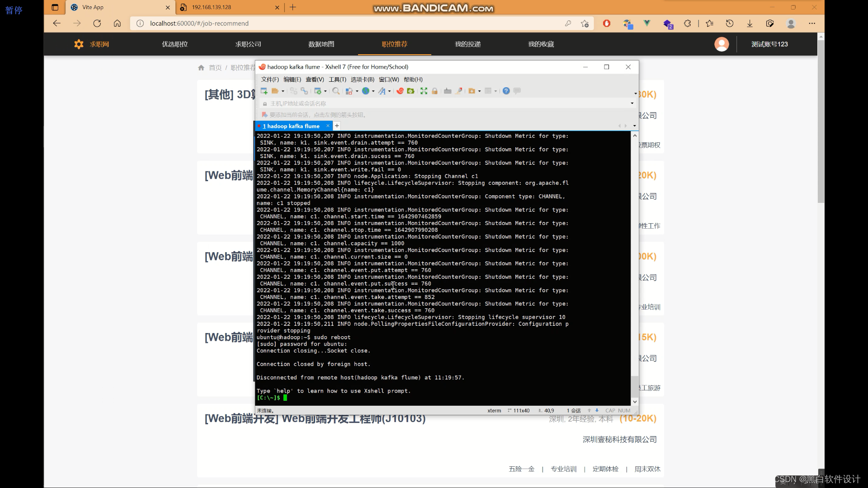
Task: Open a new browser tab with the plus button
Action: pyautogui.click(x=293, y=7)
